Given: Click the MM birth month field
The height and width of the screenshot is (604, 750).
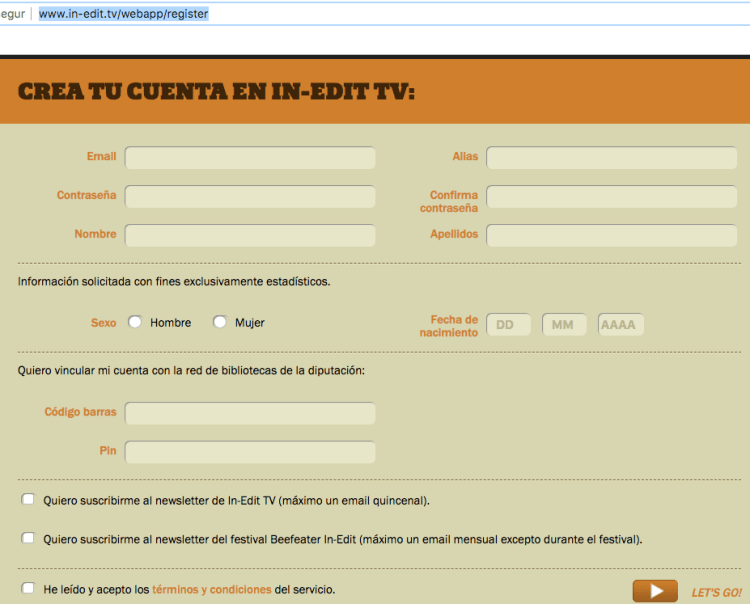Looking at the screenshot, I should [564, 325].
